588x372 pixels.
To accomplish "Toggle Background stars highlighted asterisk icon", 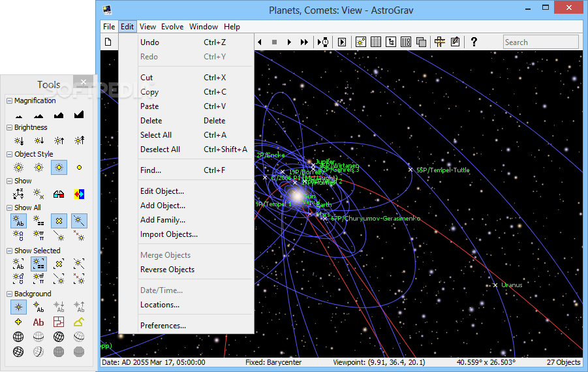I will point(19,307).
